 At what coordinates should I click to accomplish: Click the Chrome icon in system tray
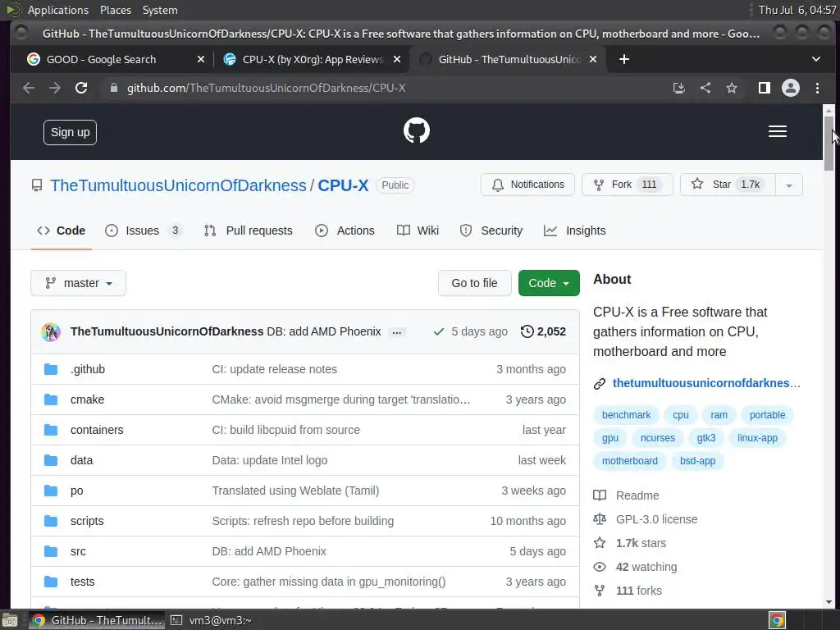[x=778, y=620]
